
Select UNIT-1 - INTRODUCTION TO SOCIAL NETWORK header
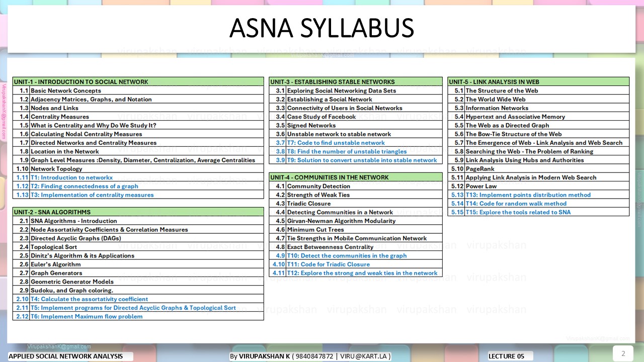138,82
